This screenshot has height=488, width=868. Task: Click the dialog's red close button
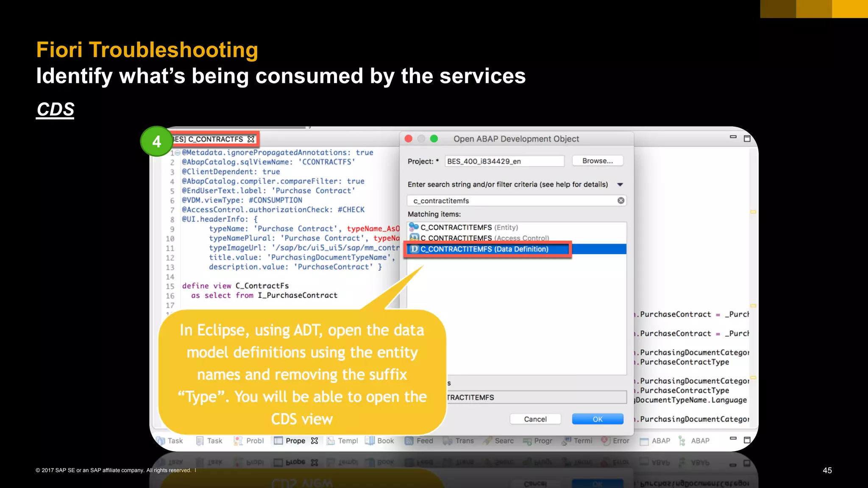pyautogui.click(x=409, y=139)
